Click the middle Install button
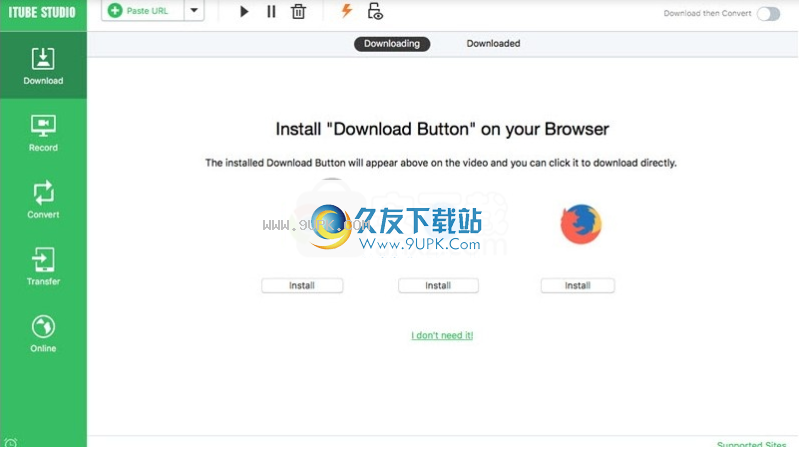Image resolution: width=799 pixels, height=455 pixels. tap(438, 285)
